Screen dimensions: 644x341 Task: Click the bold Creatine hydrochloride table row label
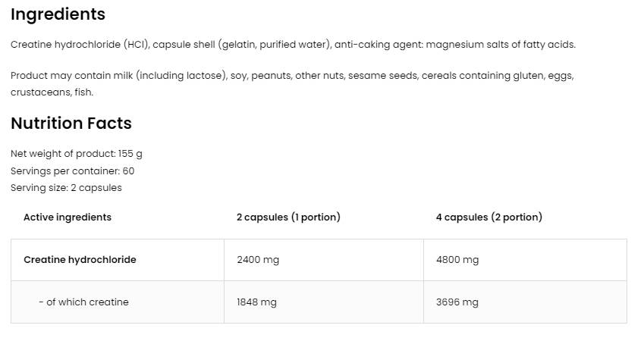pyautogui.click(x=80, y=260)
